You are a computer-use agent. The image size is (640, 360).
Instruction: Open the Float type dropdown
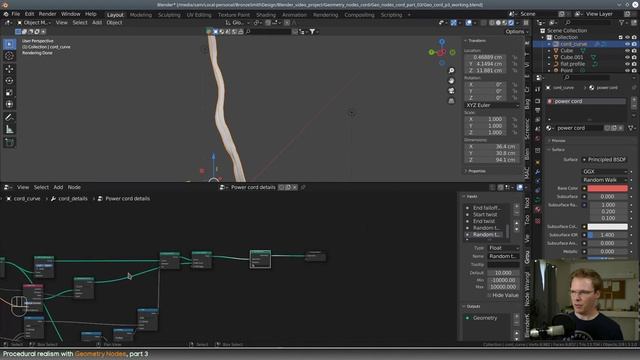[x=504, y=248]
